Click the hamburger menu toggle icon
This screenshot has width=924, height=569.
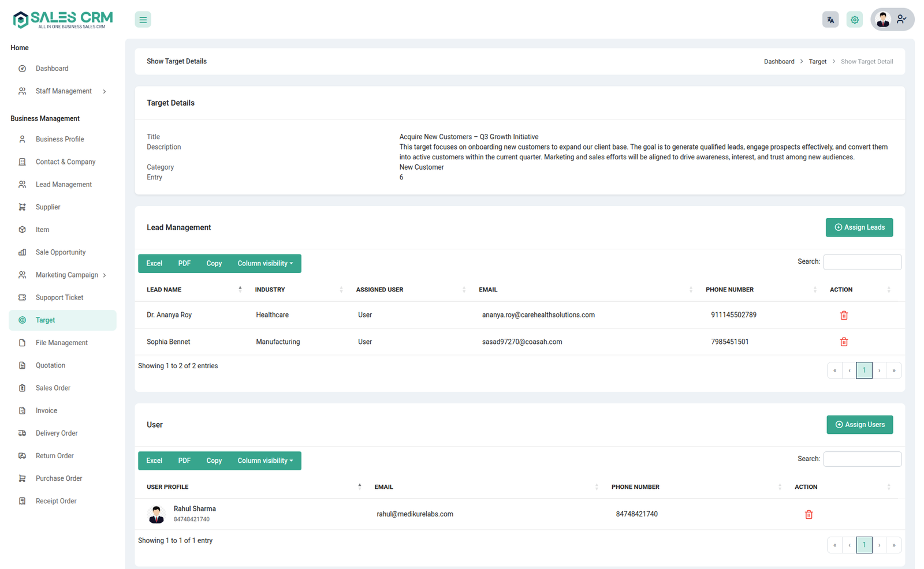[143, 20]
